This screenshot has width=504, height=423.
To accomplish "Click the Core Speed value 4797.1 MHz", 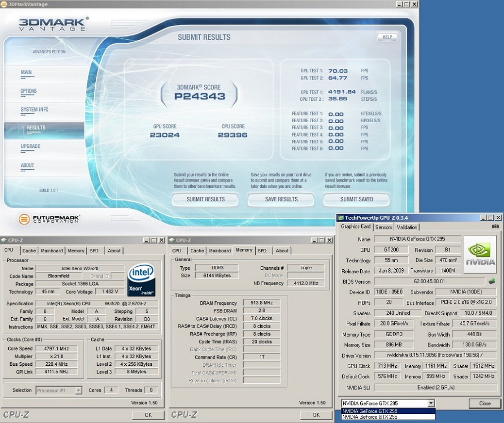I will [57, 348].
